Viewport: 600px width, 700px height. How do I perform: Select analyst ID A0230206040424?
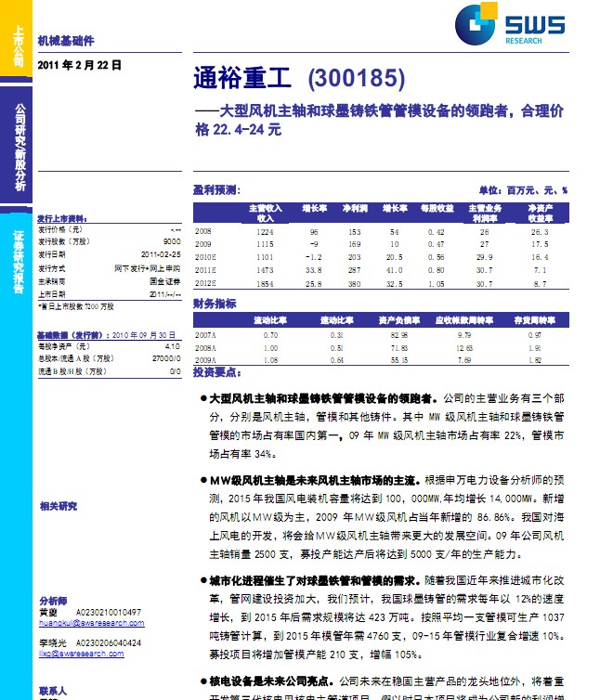[x=108, y=643]
